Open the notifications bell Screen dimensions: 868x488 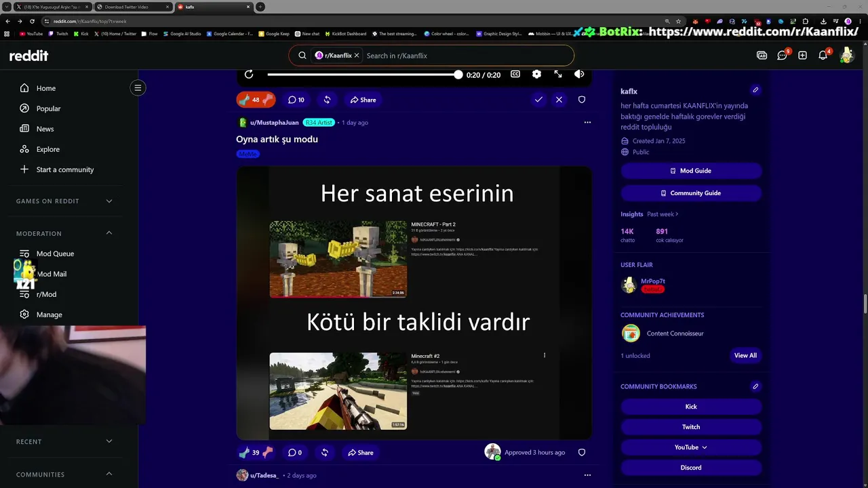[x=823, y=56]
